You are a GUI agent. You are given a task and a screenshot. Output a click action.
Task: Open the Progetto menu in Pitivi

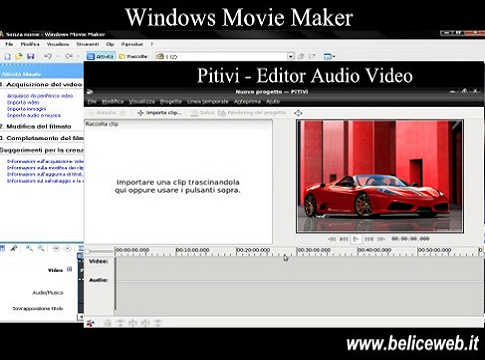171,101
